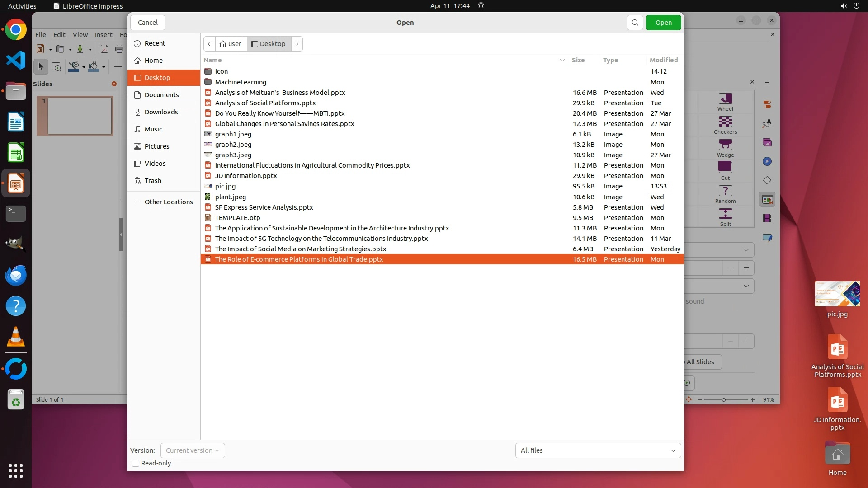Go to Downloads in the sidebar

[161, 112]
